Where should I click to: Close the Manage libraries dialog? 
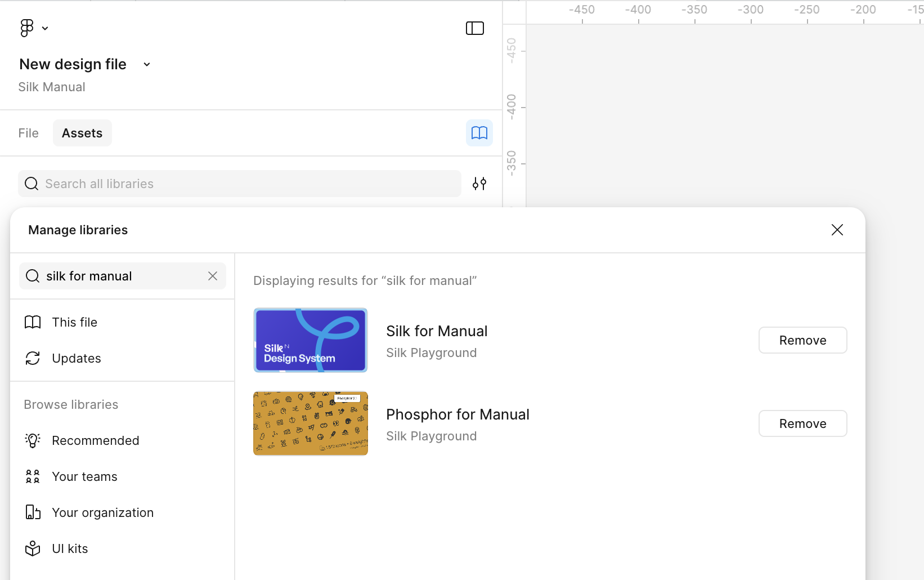pyautogui.click(x=837, y=230)
